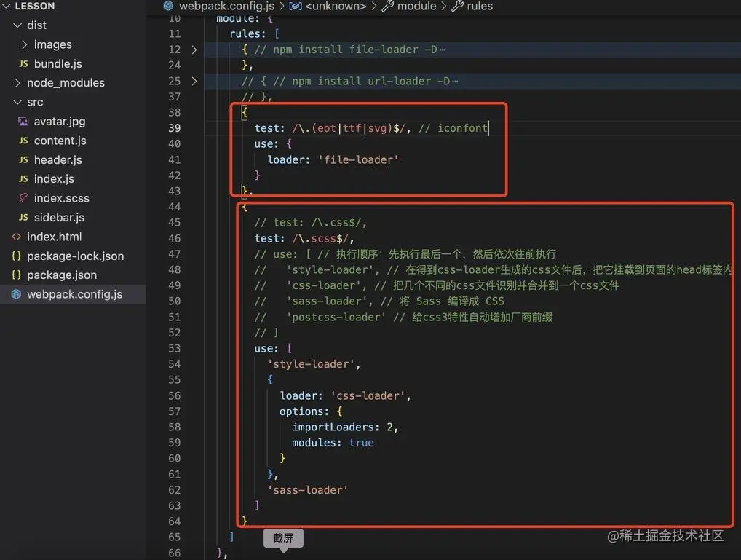Click the image icon beside avatar.jpg
Viewport: 741px width, 560px height.
click(x=23, y=122)
